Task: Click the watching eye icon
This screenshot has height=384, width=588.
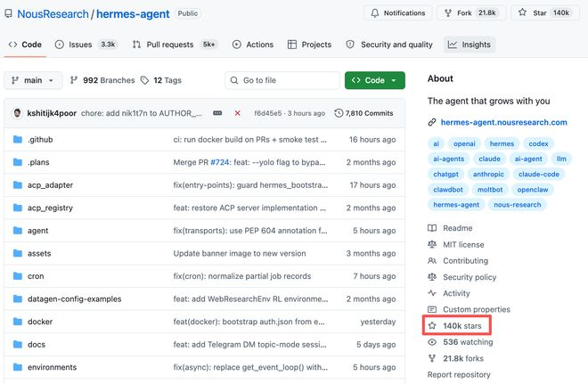Action: [x=432, y=342]
